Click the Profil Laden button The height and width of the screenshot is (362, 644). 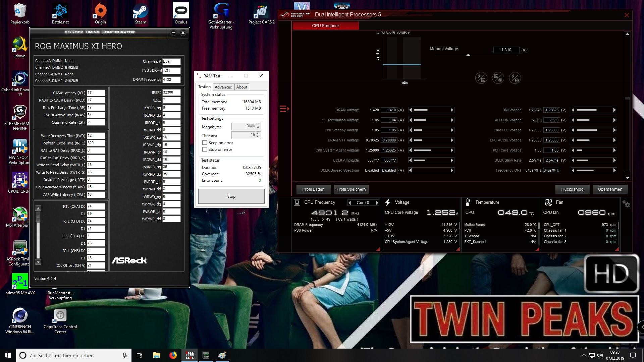(x=313, y=189)
